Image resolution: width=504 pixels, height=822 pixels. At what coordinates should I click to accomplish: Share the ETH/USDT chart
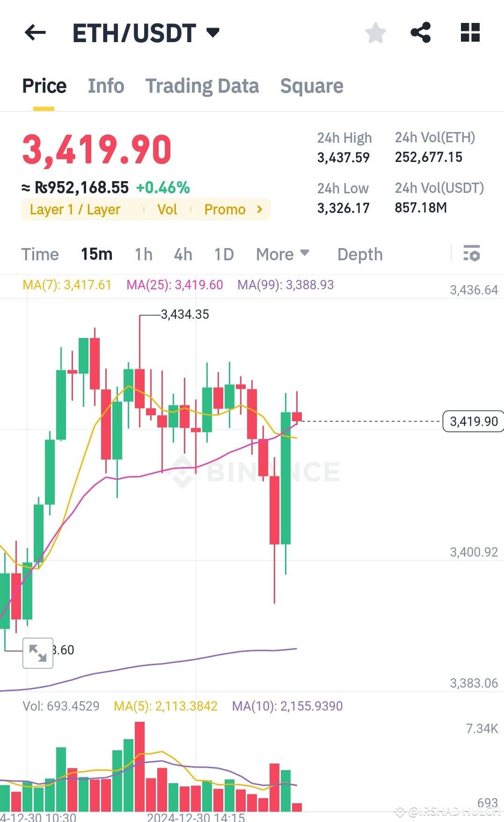coord(421,33)
